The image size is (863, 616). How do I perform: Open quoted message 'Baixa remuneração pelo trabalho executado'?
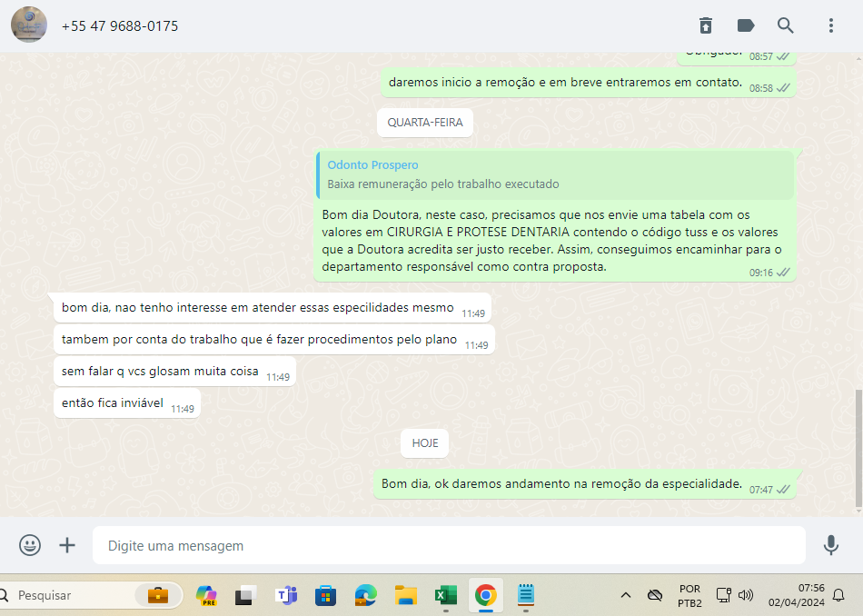pos(555,174)
